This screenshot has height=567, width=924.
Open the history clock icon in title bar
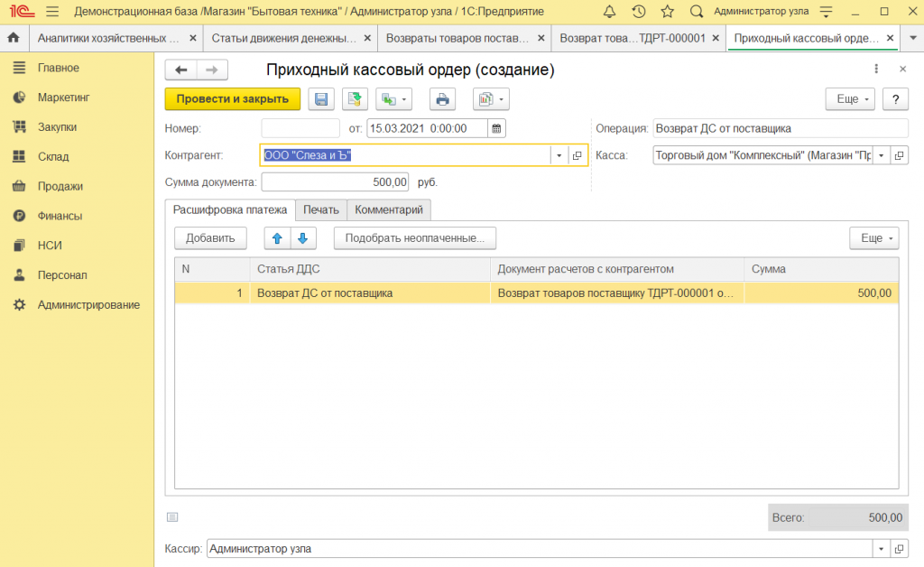(638, 12)
